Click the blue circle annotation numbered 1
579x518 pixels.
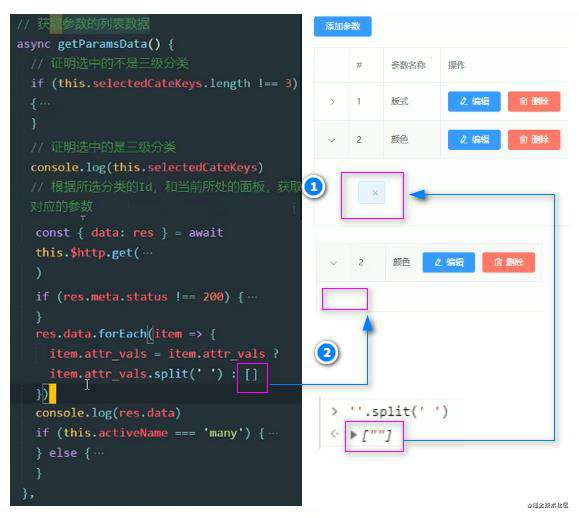click(x=314, y=186)
